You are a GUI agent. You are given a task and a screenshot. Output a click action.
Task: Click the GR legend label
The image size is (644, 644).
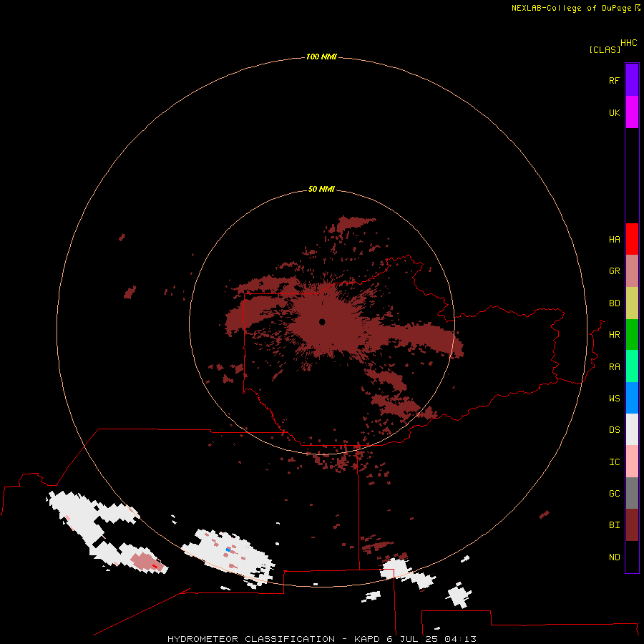coord(614,271)
